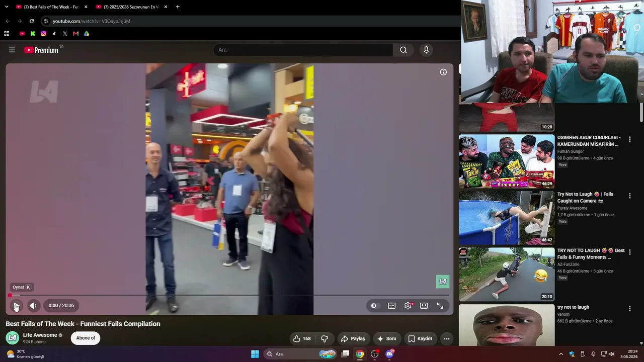The width and height of the screenshot is (644, 362).
Task: Open title TRY NOT TO LAUGH Best Fails
Action: pos(591,254)
